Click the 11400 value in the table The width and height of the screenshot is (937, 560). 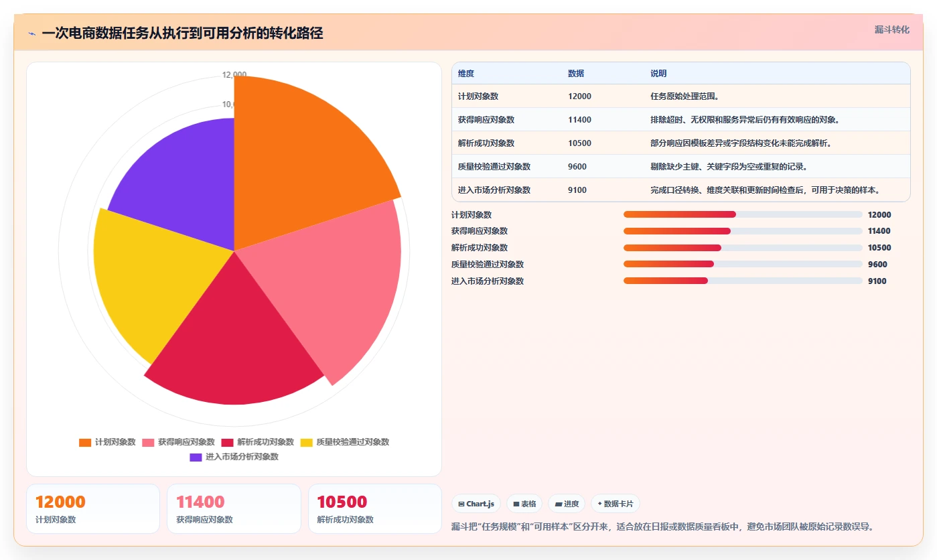[579, 120]
